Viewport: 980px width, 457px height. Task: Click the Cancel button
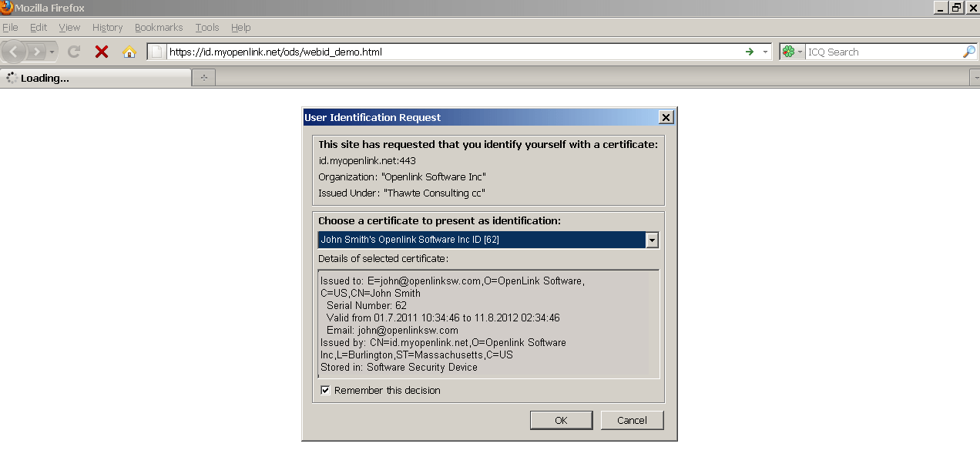click(632, 420)
